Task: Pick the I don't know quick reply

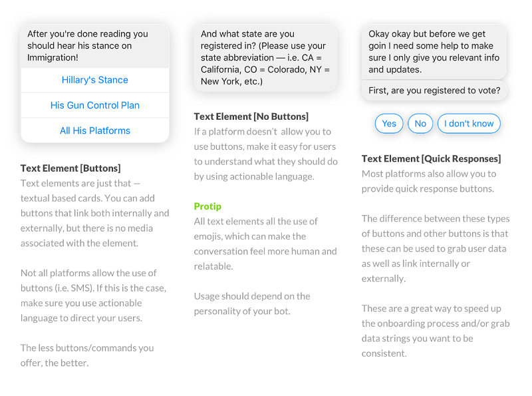Action: click(x=469, y=124)
